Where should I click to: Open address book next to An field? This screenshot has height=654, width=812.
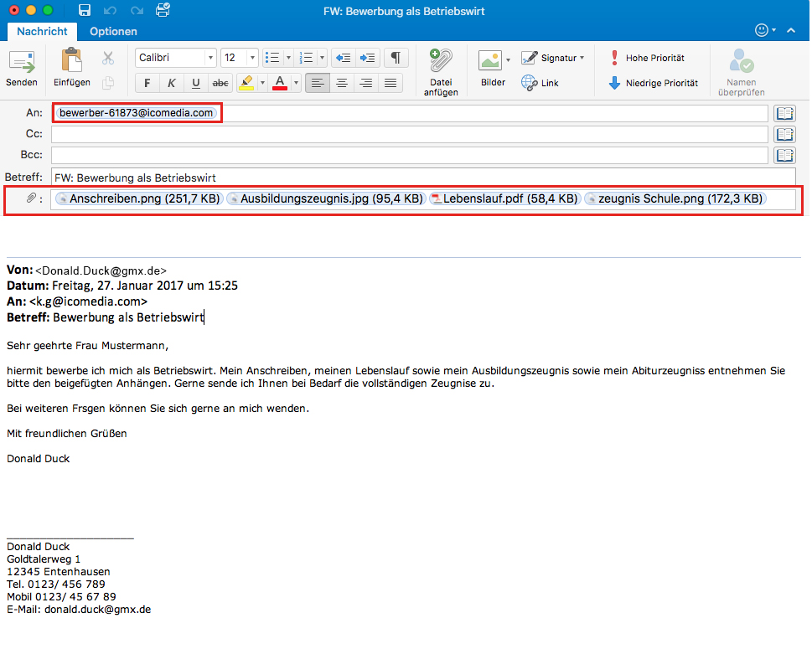coord(784,113)
